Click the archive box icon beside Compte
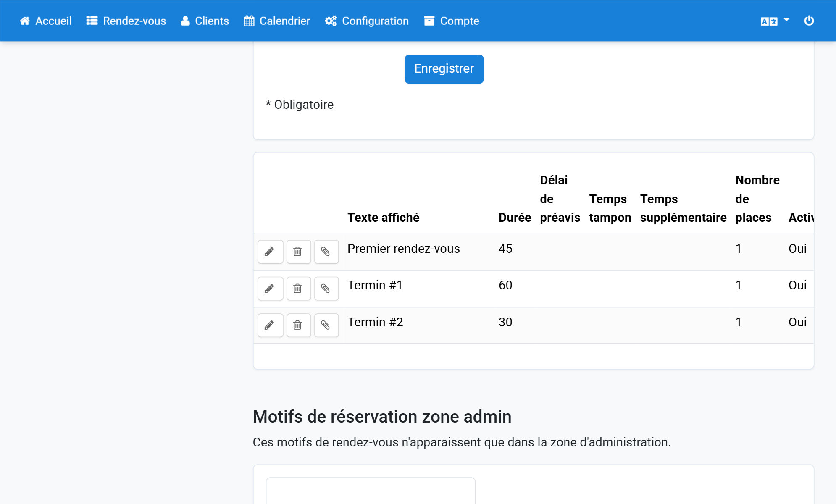This screenshot has height=504, width=836. coord(429,21)
